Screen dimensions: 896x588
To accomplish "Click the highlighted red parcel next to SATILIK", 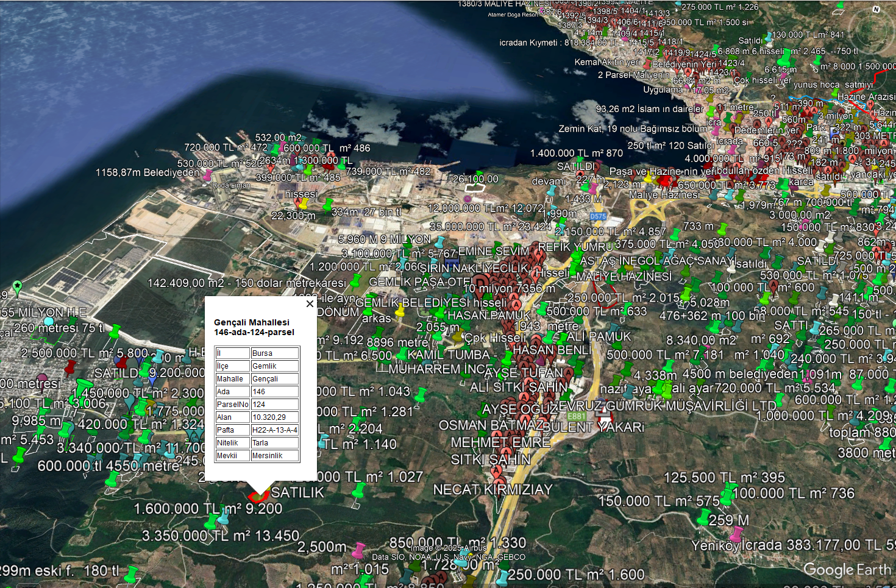I will 258,496.
